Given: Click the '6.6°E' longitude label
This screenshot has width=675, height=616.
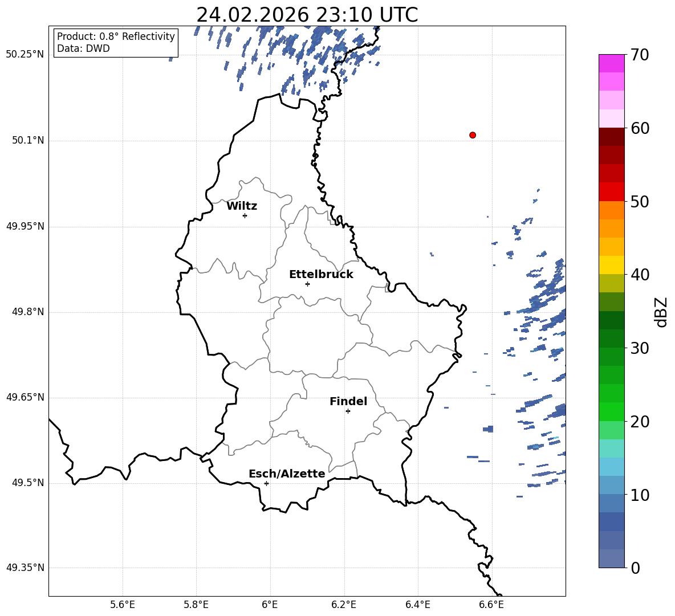Looking at the screenshot, I should 491,605.
